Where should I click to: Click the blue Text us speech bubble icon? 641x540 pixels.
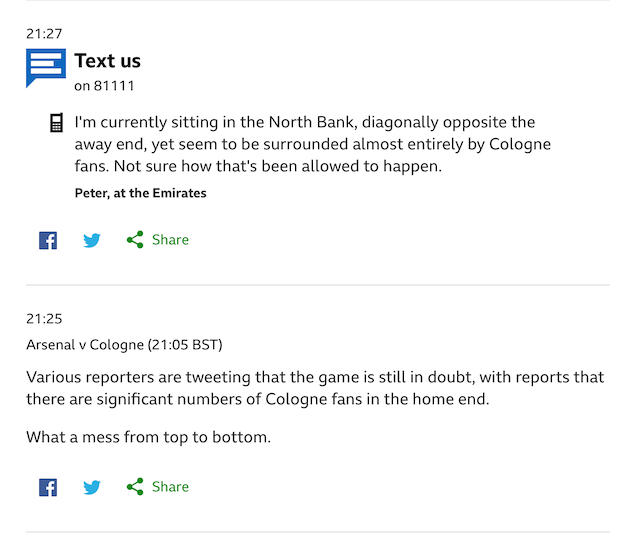point(46,68)
